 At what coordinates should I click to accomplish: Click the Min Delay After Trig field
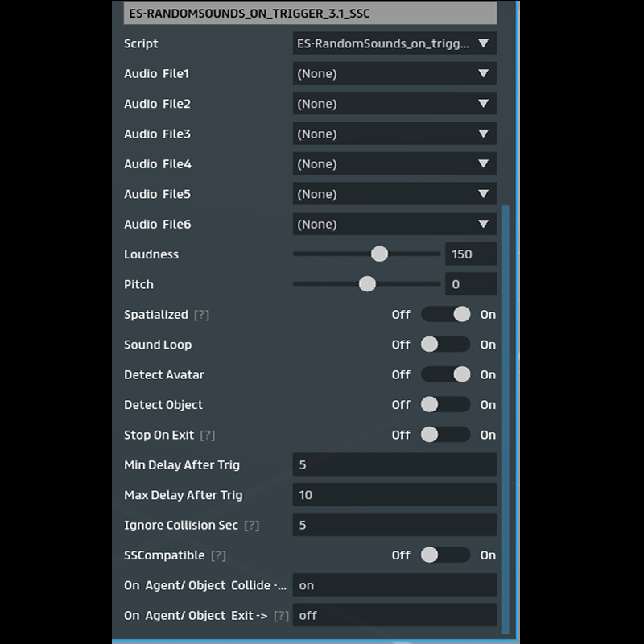pos(394,465)
